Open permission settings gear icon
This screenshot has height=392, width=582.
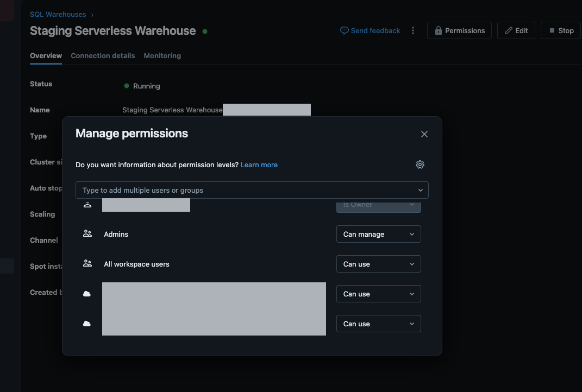click(420, 165)
